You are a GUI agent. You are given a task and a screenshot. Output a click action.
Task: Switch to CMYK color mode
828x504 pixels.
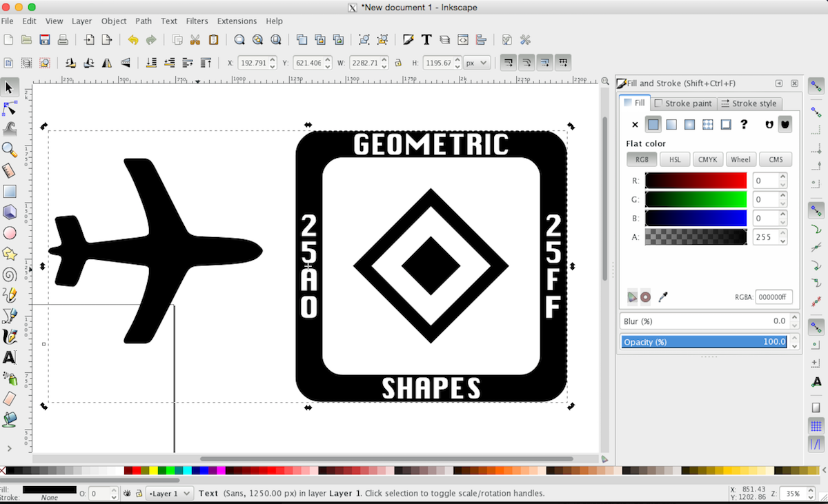coord(708,159)
